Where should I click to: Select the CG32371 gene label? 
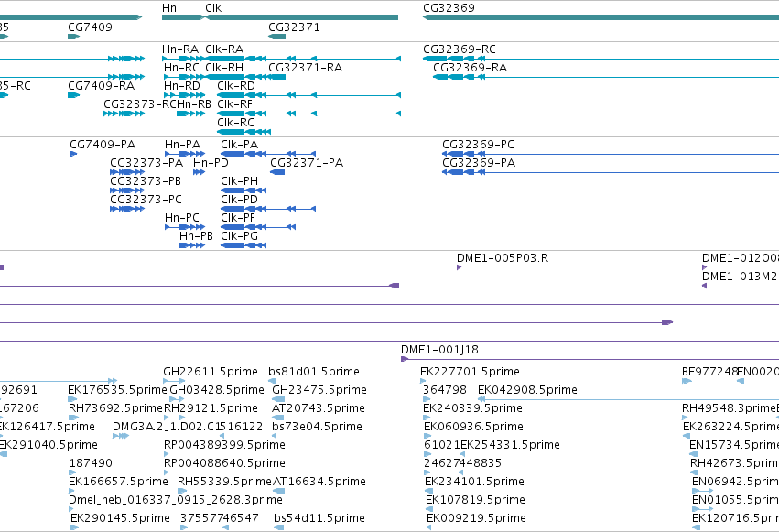click(294, 27)
